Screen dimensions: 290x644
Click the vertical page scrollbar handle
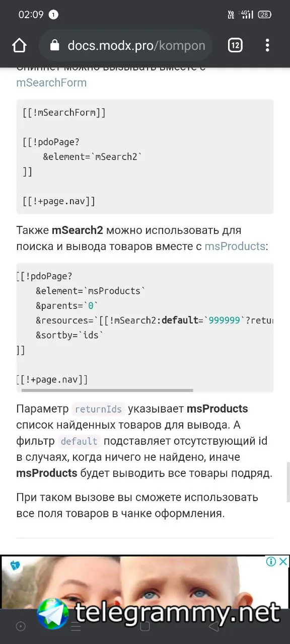pyautogui.click(x=287, y=482)
